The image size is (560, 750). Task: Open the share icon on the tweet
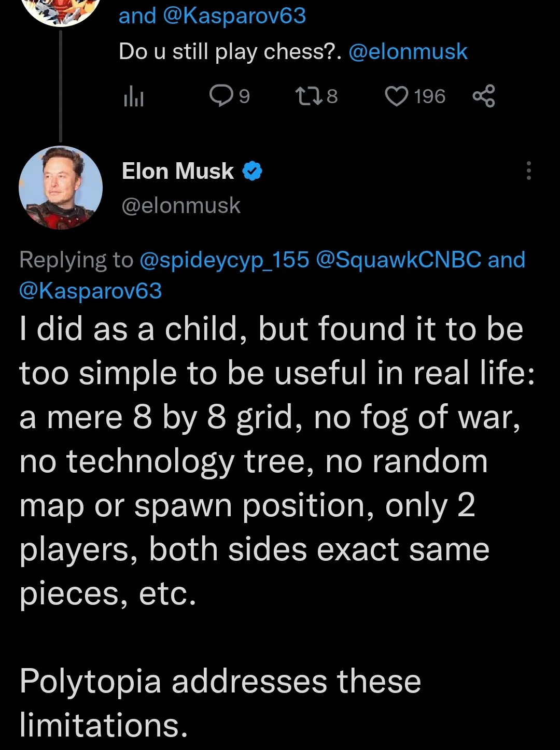point(484,96)
